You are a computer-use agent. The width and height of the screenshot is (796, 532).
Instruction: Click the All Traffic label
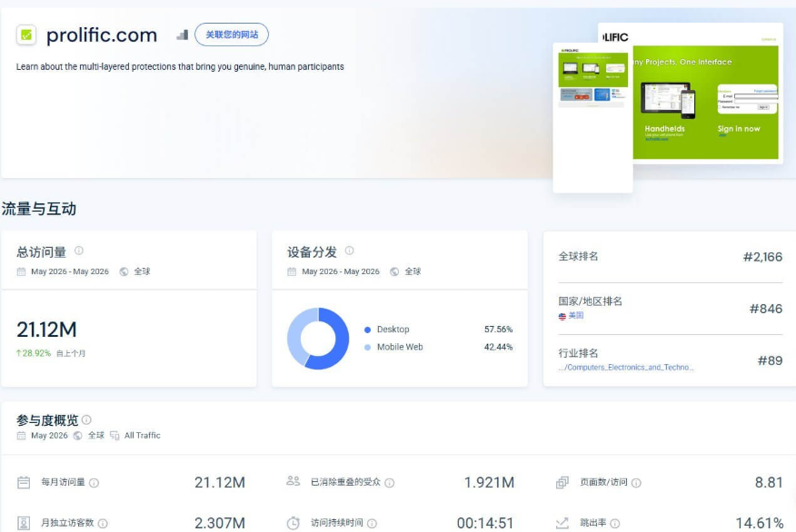[x=142, y=436]
